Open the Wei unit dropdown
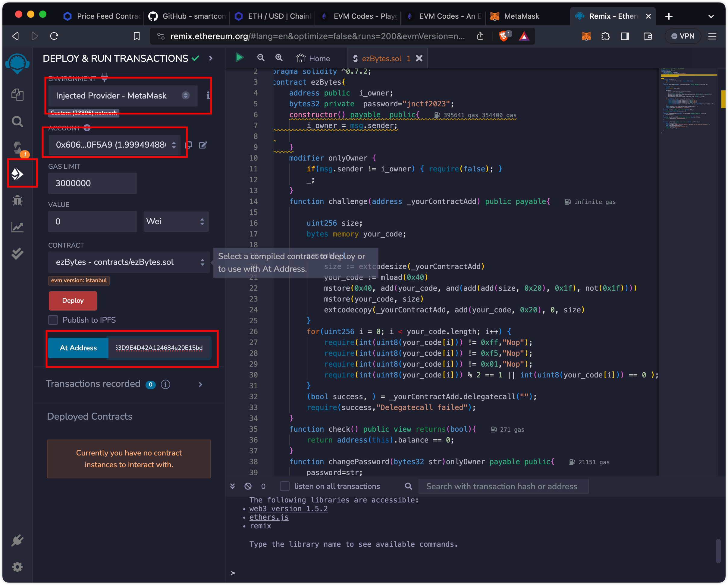 click(176, 221)
